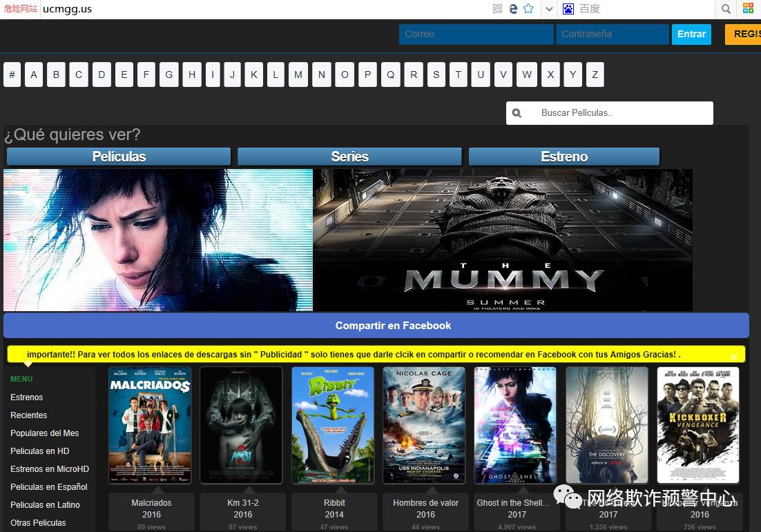Open the colorful apps grid icon
Screen dimensions: 761x532
(749, 9)
